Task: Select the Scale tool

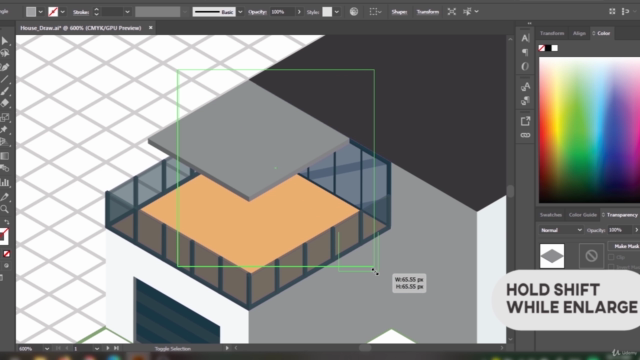Action: 4,118
